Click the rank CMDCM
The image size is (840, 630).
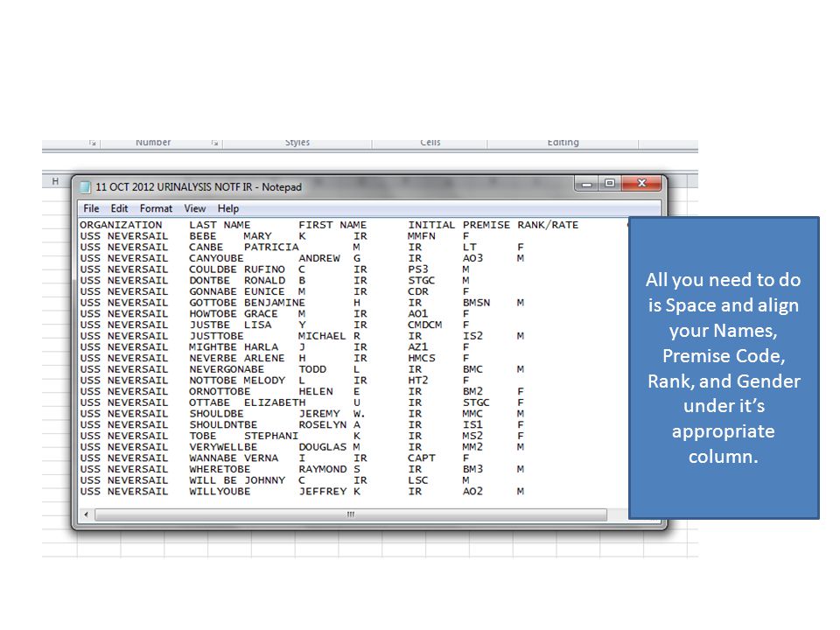425,325
